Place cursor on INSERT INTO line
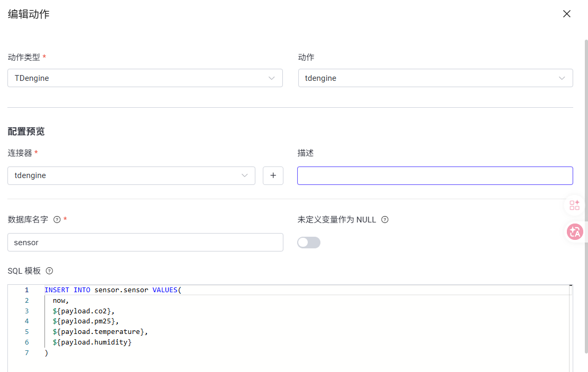Screen dimensions: 588x372 113,290
